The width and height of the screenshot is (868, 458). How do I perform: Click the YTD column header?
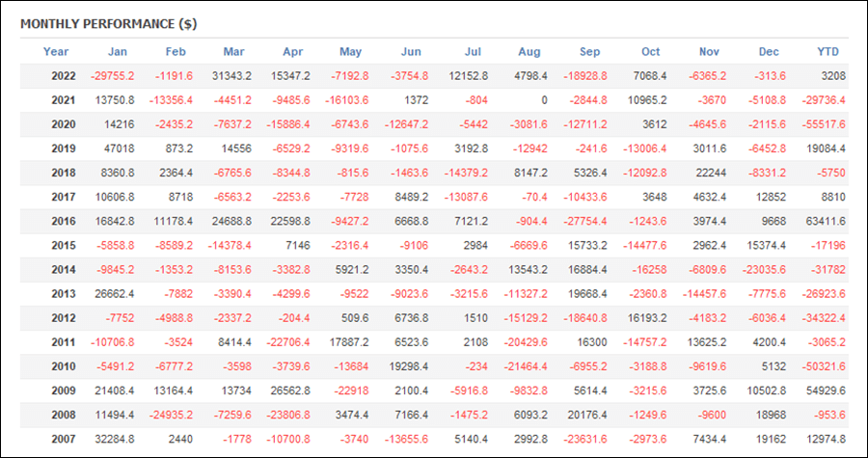pos(828,52)
